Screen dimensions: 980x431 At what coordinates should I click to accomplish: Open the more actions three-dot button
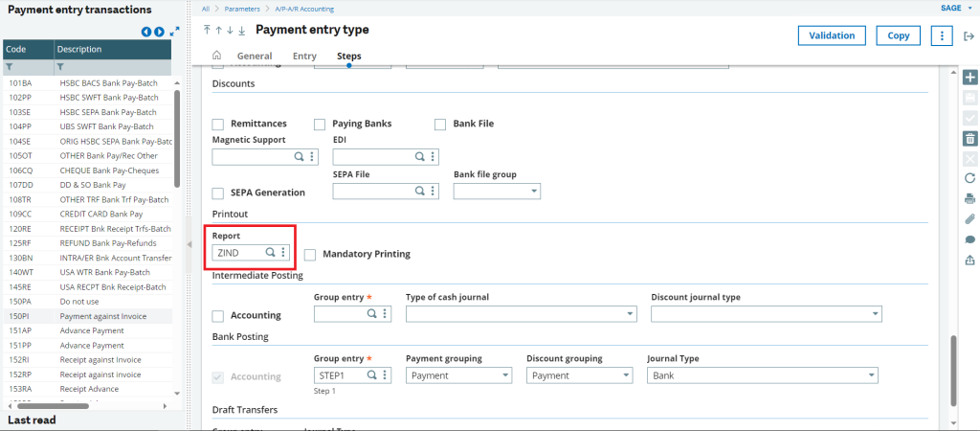(942, 35)
